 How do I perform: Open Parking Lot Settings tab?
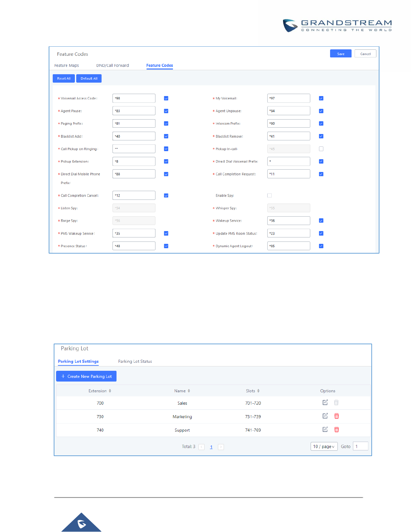(x=78, y=361)
